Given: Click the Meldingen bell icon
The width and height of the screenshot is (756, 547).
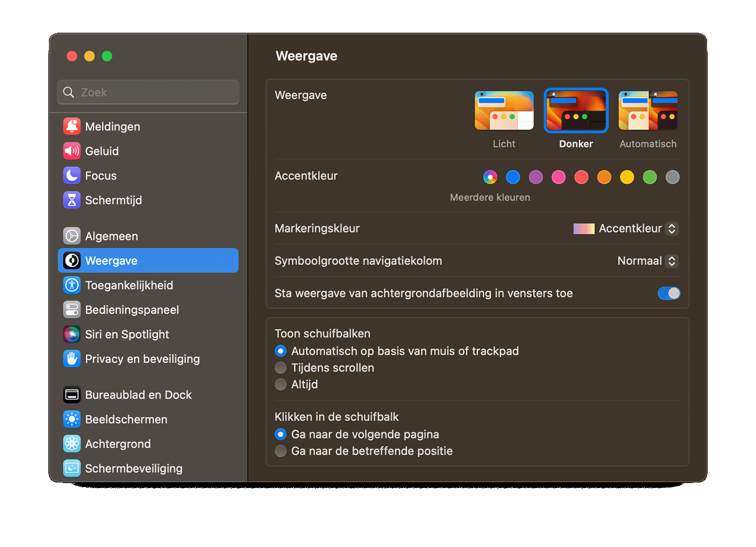Looking at the screenshot, I should [72, 126].
